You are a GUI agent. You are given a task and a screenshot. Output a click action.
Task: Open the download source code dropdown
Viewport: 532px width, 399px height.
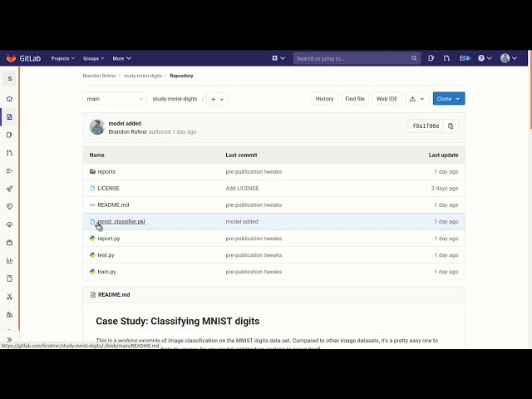pyautogui.click(x=417, y=99)
